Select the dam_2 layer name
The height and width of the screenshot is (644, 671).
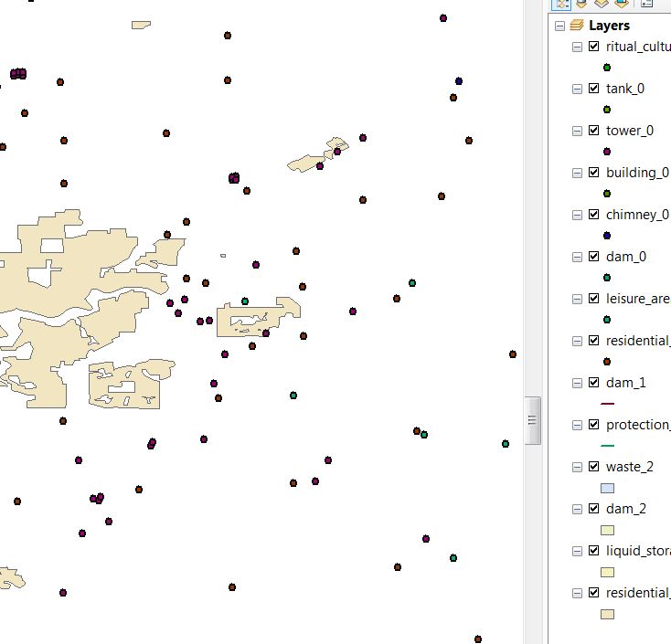point(625,509)
